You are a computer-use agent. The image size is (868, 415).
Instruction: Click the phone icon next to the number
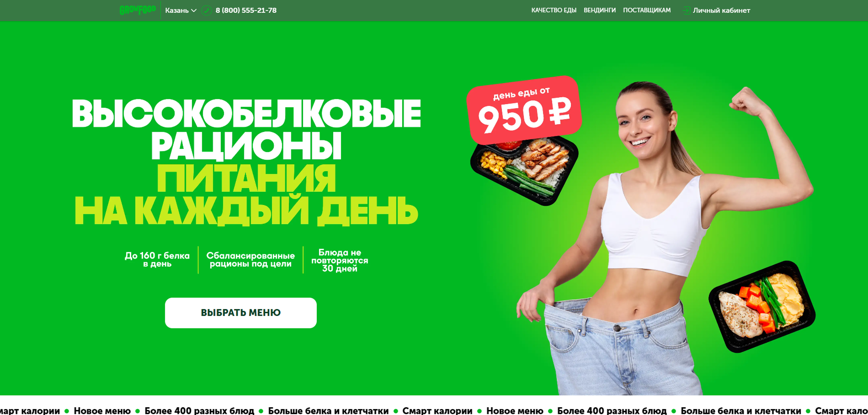coord(207,10)
